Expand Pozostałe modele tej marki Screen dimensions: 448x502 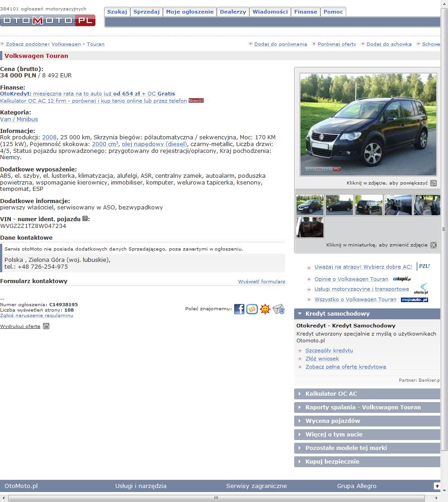367,448
